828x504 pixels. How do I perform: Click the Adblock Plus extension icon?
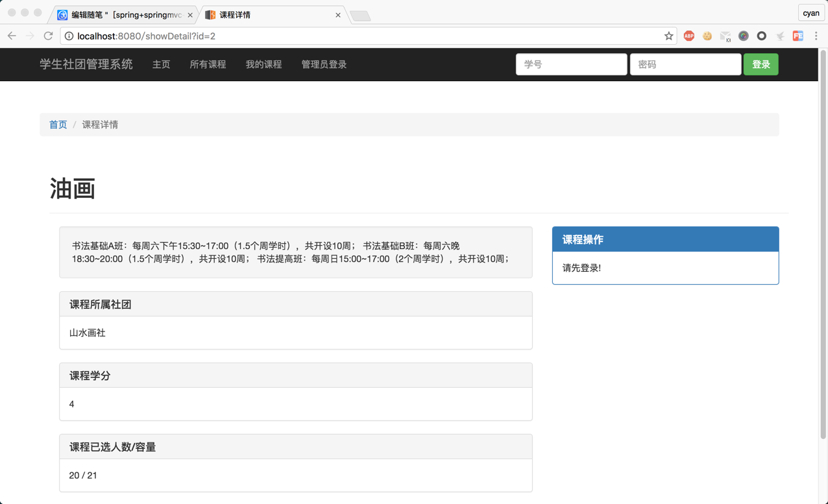click(689, 36)
